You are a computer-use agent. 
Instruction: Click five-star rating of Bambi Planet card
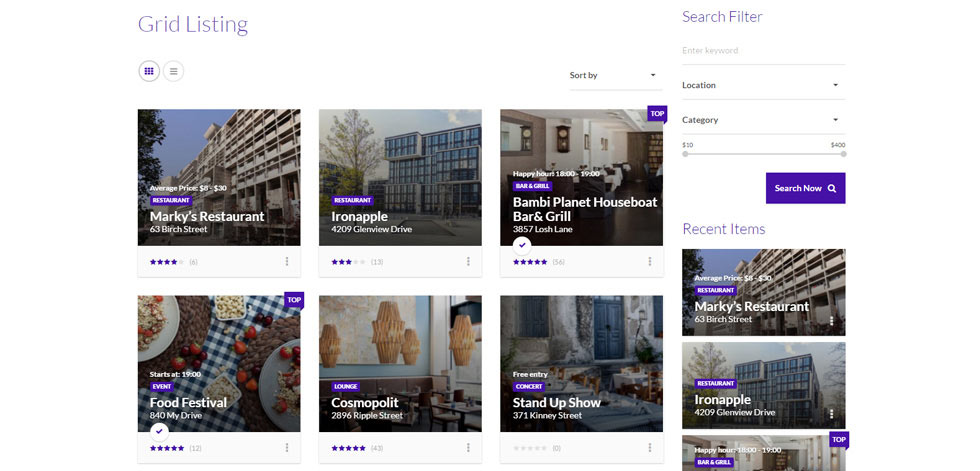click(530, 262)
